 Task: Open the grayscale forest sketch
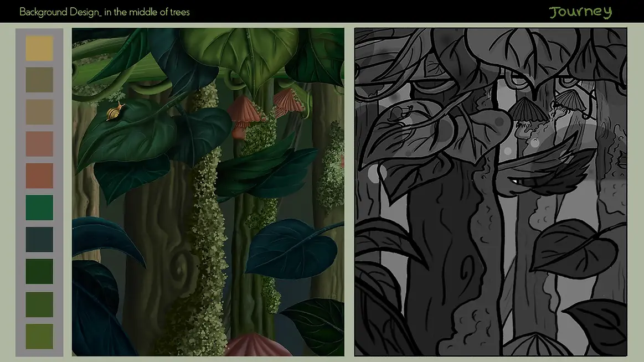tap(491, 192)
